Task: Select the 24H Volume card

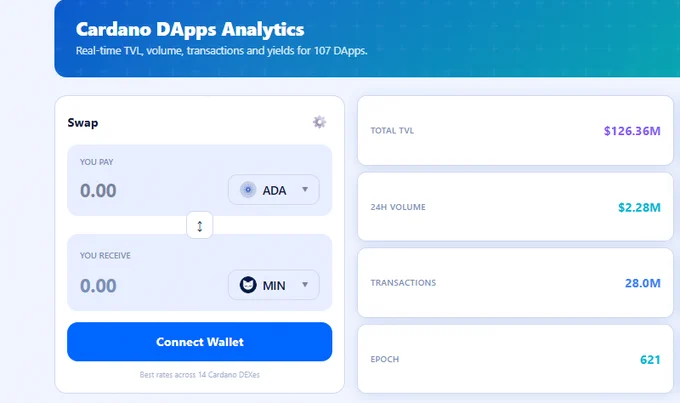Action: (x=515, y=207)
